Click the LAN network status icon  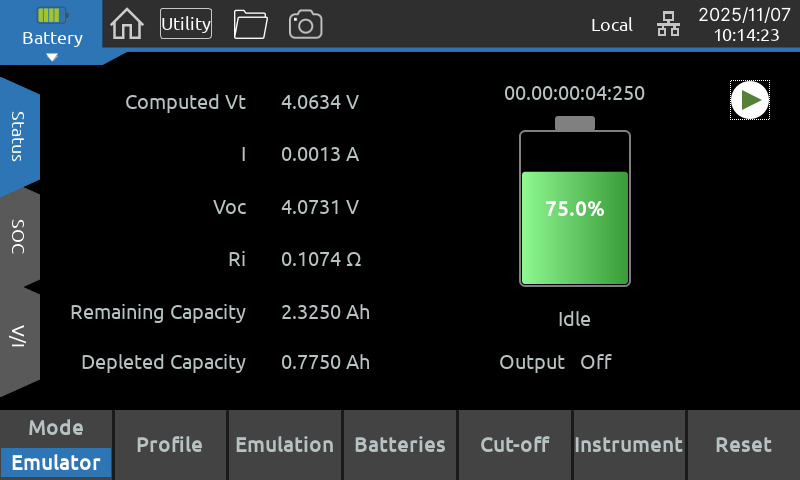pos(667,25)
